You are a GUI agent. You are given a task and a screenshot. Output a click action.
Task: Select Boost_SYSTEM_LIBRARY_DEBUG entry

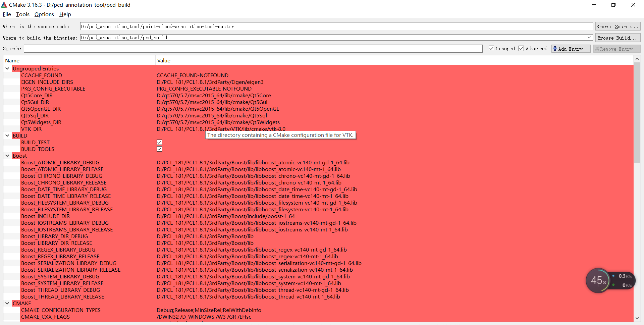[60, 276]
